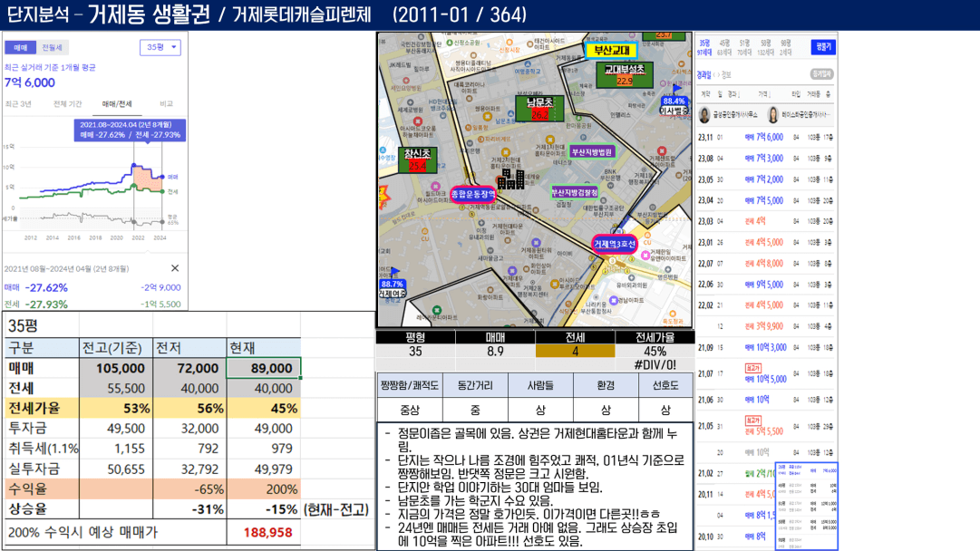980x551 pixels.
Task: Select the 35평 97세대 size tab
Action: tap(705, 47)
